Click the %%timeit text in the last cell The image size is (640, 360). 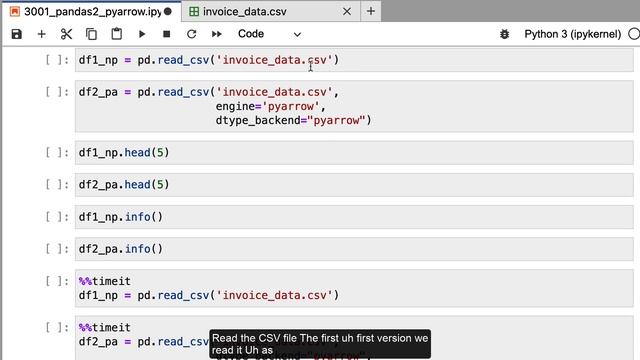[104, 327]
